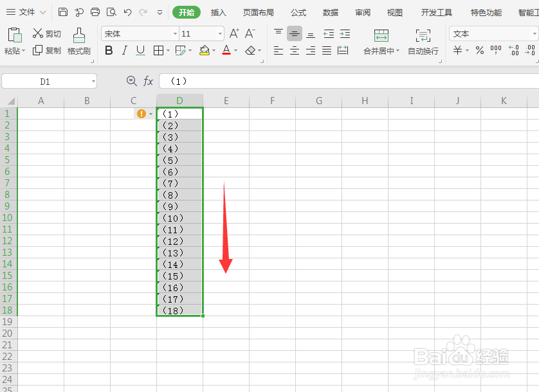Open the 开发工具 tab
This screenshot has height=392, width=539.
pos(437,13)
